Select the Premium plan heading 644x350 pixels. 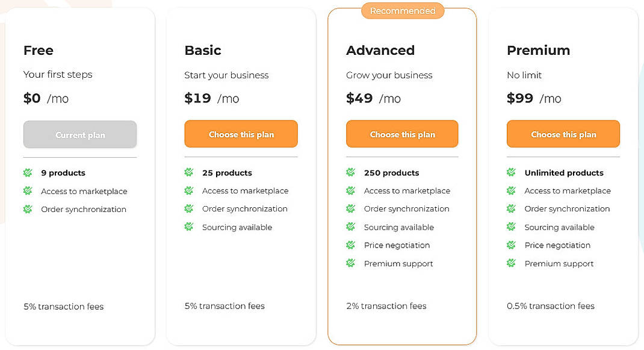[x=538, y=51]
